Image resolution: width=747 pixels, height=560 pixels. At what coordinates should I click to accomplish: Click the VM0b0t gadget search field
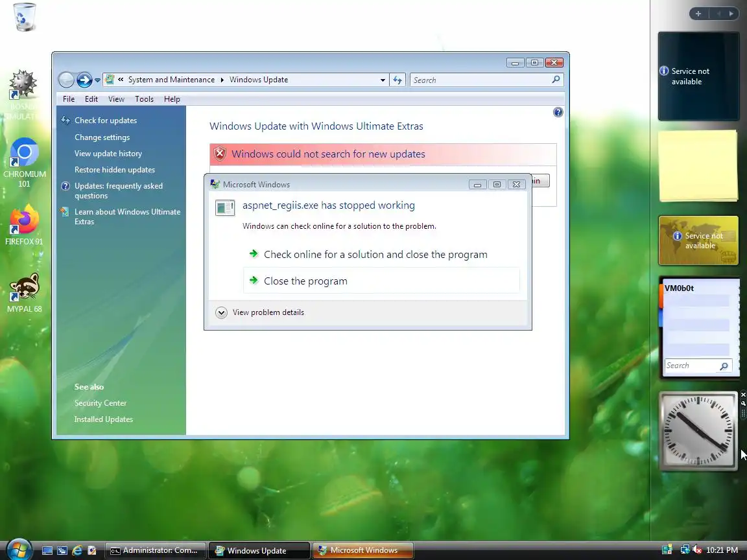[x=691, y=366]
